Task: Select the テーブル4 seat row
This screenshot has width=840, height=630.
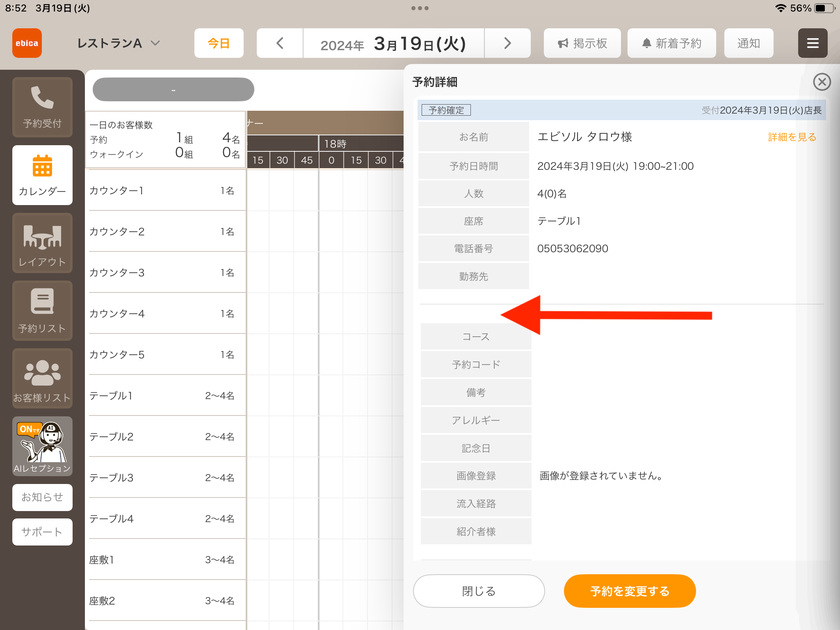Action: pos(167,518)
